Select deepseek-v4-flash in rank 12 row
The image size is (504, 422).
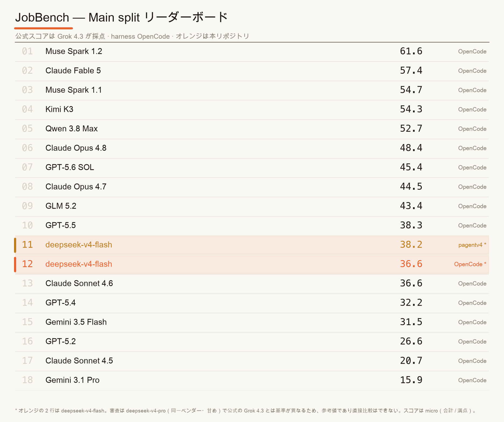coord(79,264)
